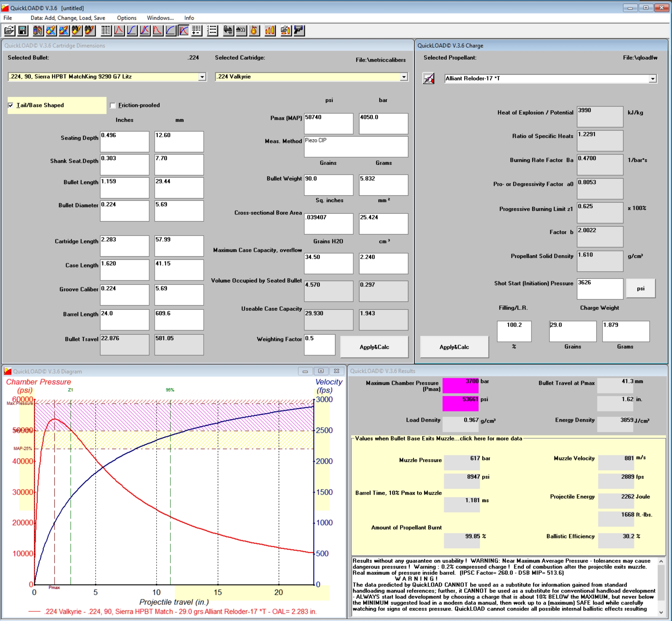
Task: Click the Bullet Length mm field 29.44
Action: pyautogui.click(x=179, y=187)
